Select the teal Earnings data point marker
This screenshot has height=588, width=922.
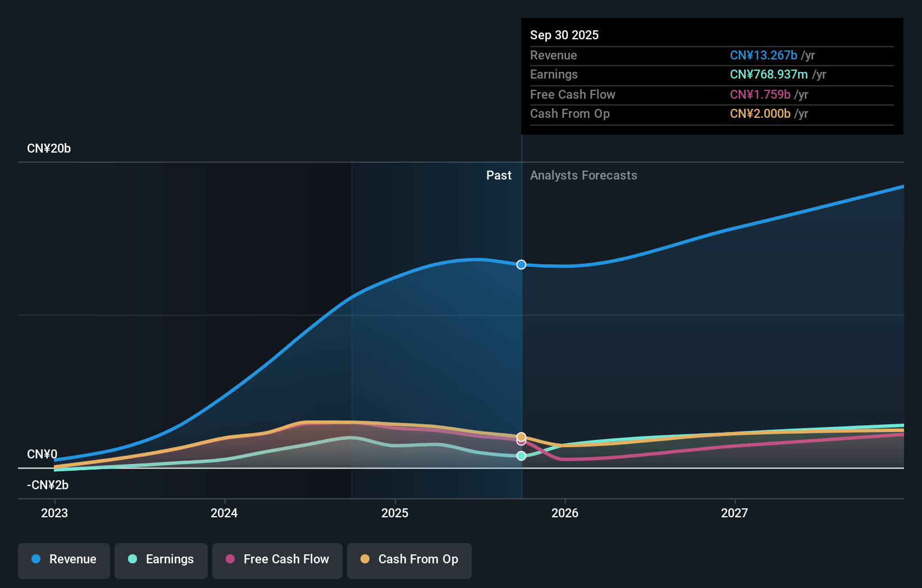pyautogui.click(x=521, y=456)
